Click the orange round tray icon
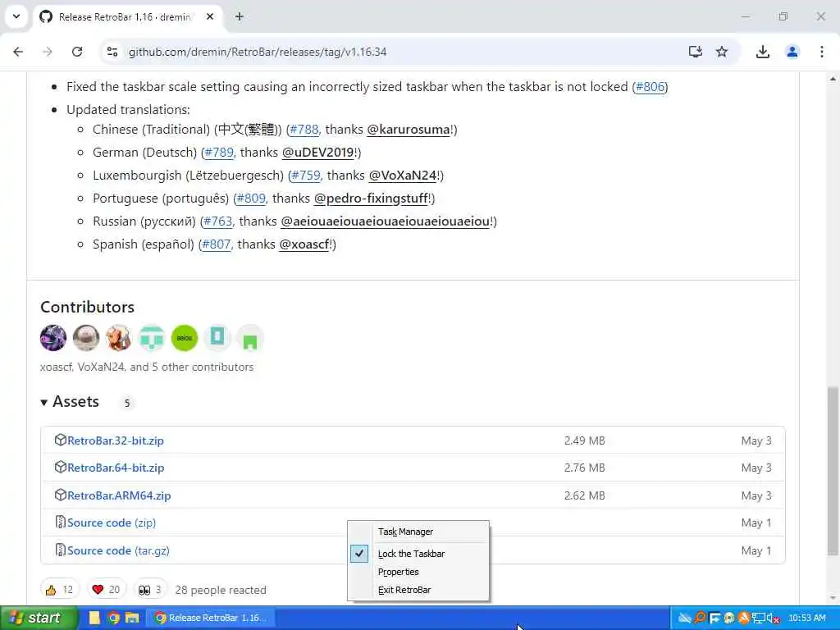This screenshot has height=630, width=840. tap(743, 619)
